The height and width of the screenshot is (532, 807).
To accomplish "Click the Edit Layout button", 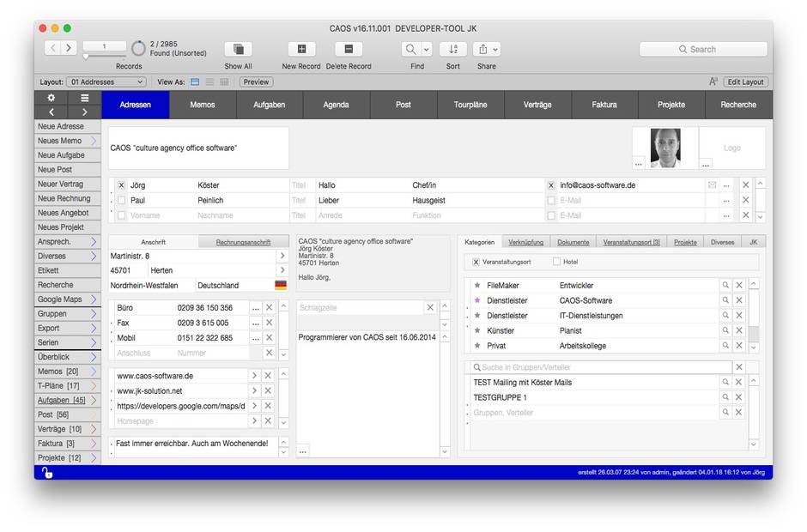I will 745,82.
